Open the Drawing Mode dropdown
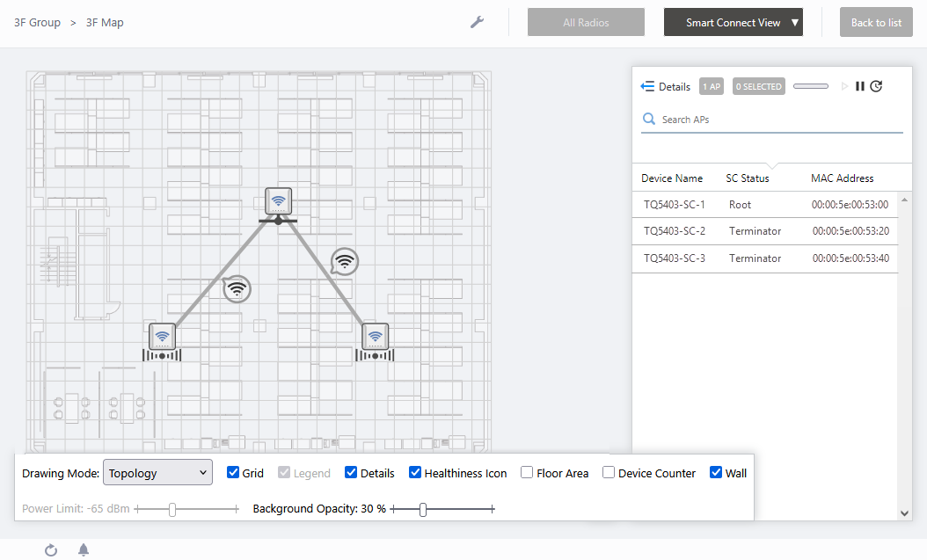Viewport: 927px width, 560px height. tap(157, 473)
